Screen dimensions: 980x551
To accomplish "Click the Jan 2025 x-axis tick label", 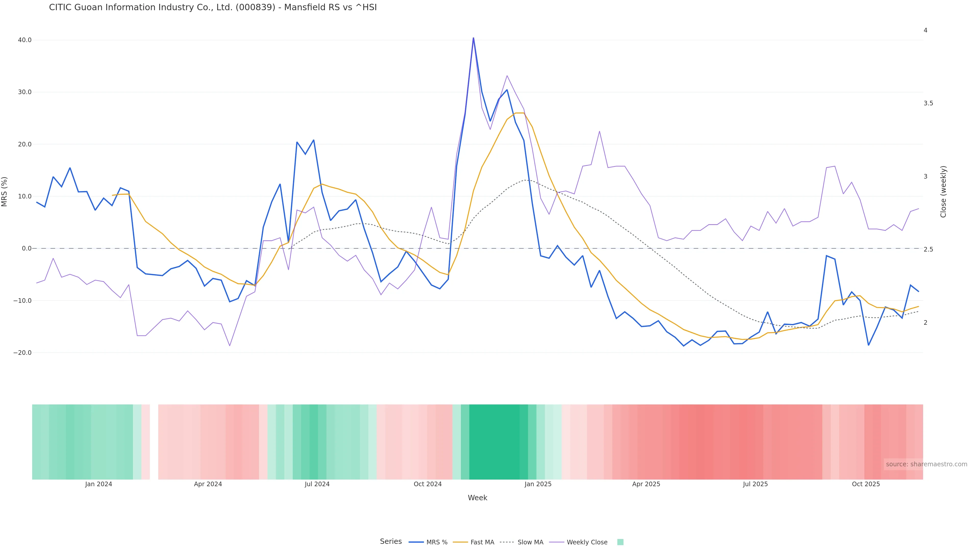I will click(537, 484).
